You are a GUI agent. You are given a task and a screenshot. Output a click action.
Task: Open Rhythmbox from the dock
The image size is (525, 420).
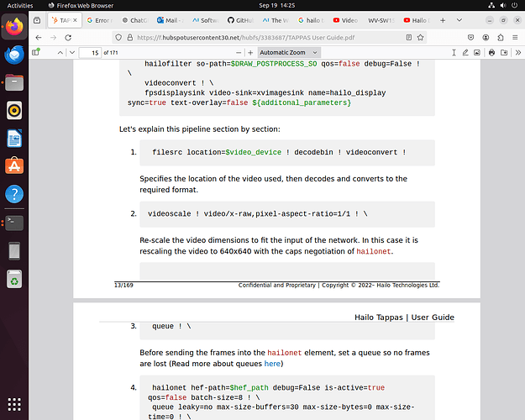pyautogui.click(x=14, y=110)
